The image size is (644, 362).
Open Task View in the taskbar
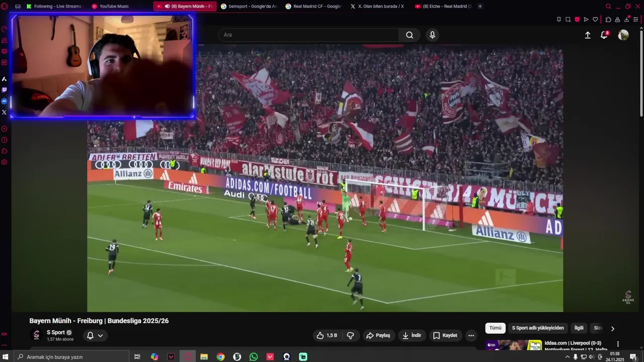[137, 357]
